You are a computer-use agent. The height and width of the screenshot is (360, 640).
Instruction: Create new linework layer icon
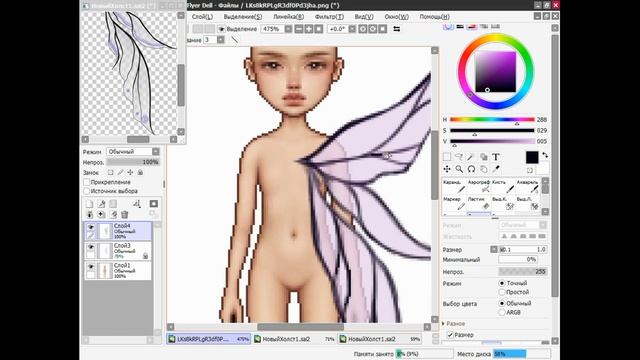[101, 204]
